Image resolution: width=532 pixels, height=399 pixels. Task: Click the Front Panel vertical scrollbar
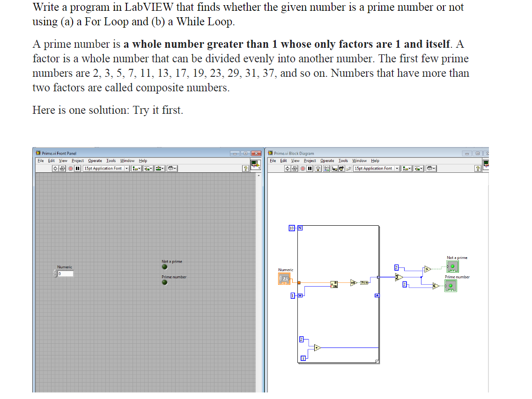tap(260, 281)
